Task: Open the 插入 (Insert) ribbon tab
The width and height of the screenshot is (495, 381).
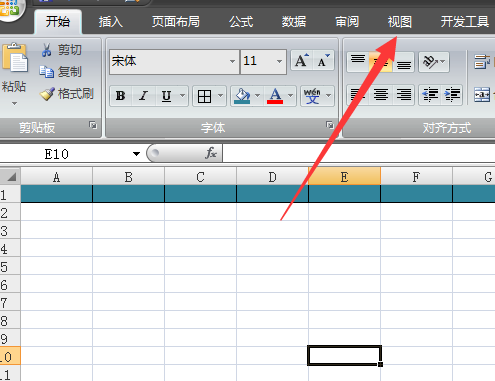Action: [x=111, y=22]
